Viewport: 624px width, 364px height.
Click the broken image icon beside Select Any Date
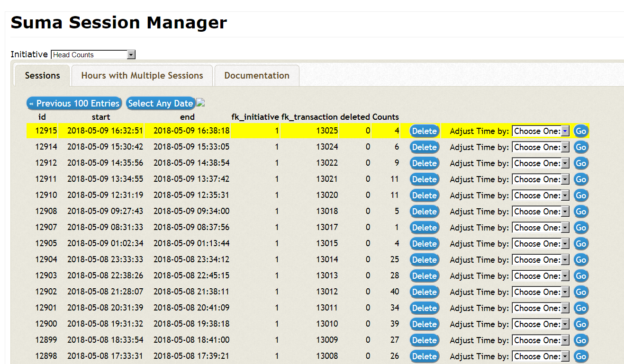coord(200,102)
